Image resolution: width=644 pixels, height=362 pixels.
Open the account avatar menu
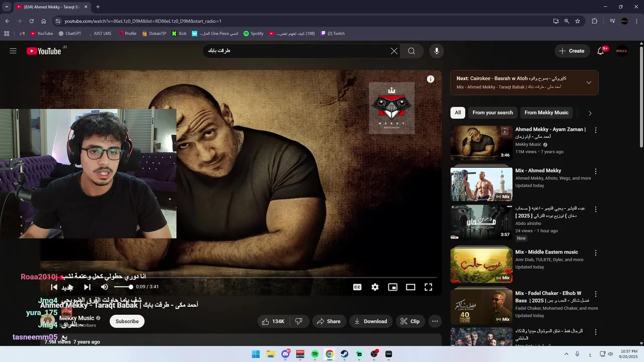(x=622, y=51)
